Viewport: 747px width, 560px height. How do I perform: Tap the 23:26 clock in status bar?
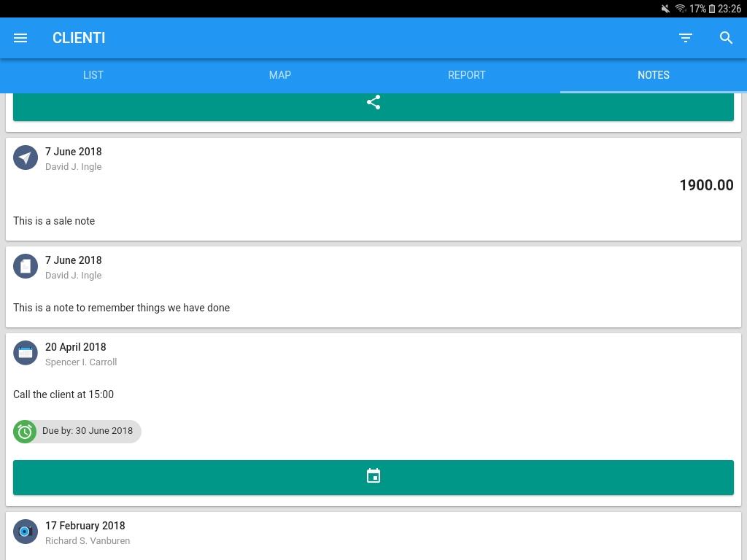click(729, 9)
